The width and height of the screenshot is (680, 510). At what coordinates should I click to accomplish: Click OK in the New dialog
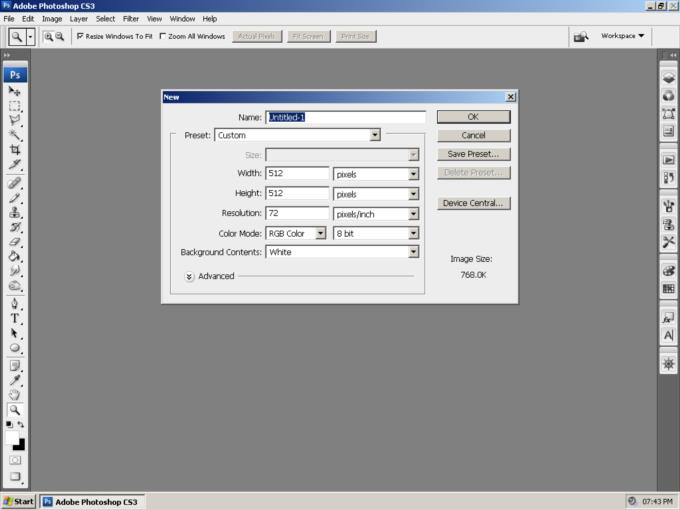point(473,117)
